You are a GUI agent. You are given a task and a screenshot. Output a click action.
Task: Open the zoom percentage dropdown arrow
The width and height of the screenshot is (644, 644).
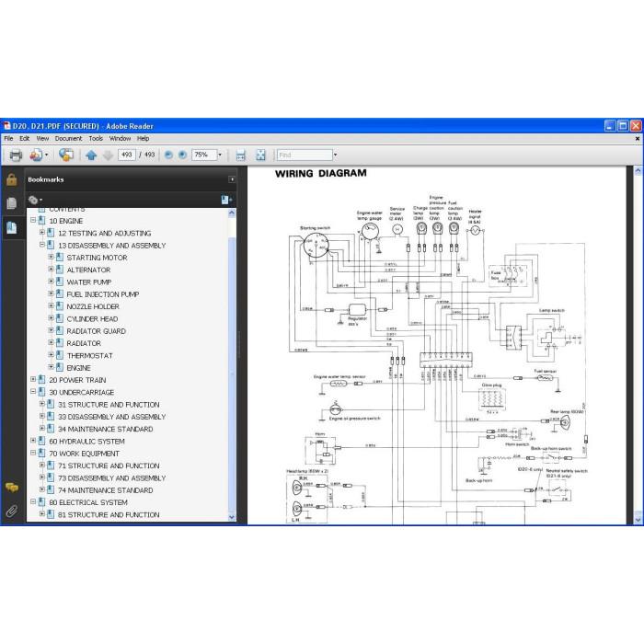click(x=220, y=155)
